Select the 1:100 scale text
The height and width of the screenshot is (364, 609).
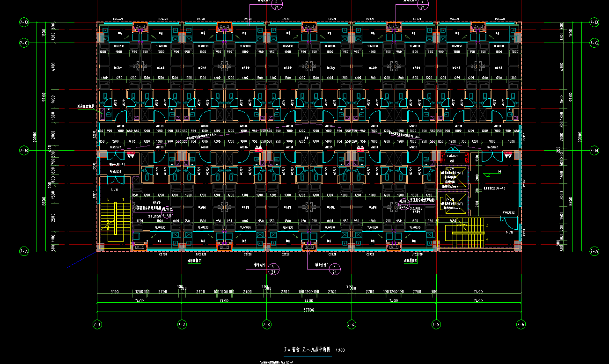tap(341, 350)
